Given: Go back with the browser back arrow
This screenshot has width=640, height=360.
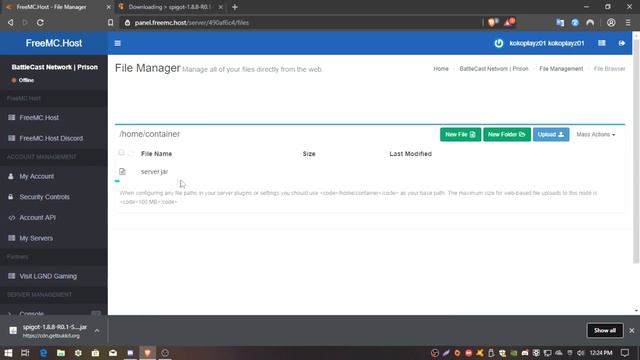Looking at the screenshot, I should 11,22.
